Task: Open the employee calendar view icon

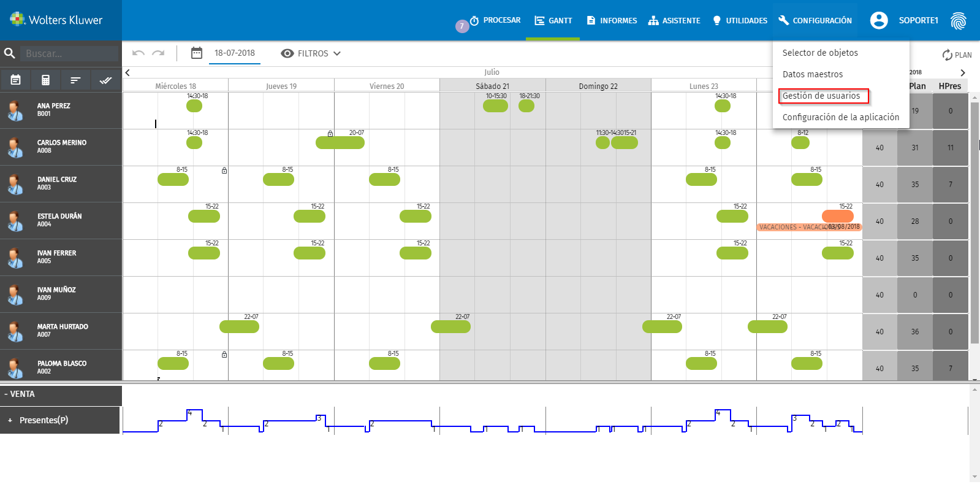Action: pyautogui.click(x=16, y=80)
